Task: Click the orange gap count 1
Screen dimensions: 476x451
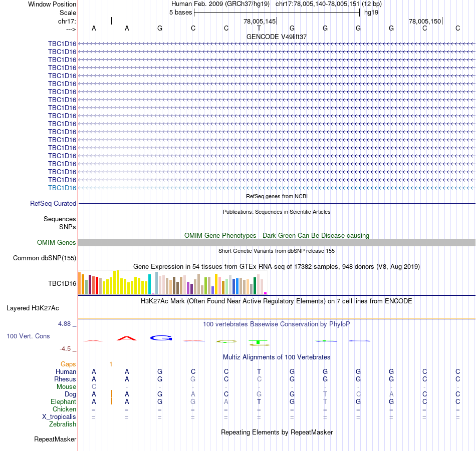Action: 111,364
